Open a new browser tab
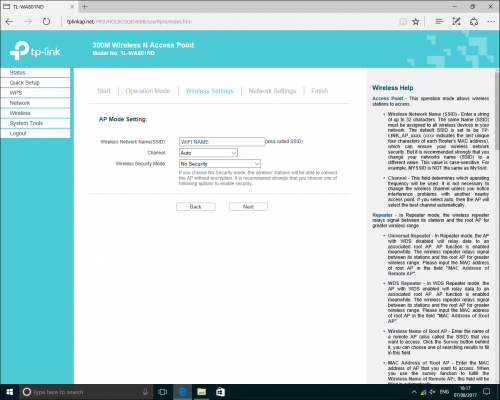Image resolution: width=500 pixels, height=400 pixels. point(85,7)
